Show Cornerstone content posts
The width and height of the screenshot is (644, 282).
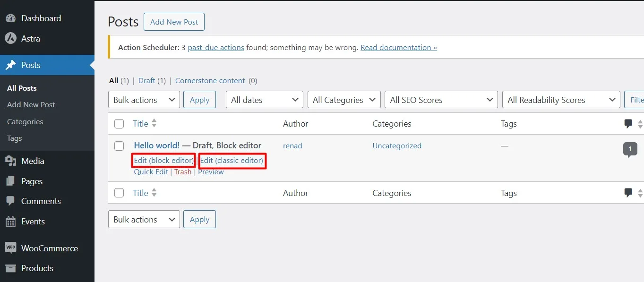click(210, 80)
